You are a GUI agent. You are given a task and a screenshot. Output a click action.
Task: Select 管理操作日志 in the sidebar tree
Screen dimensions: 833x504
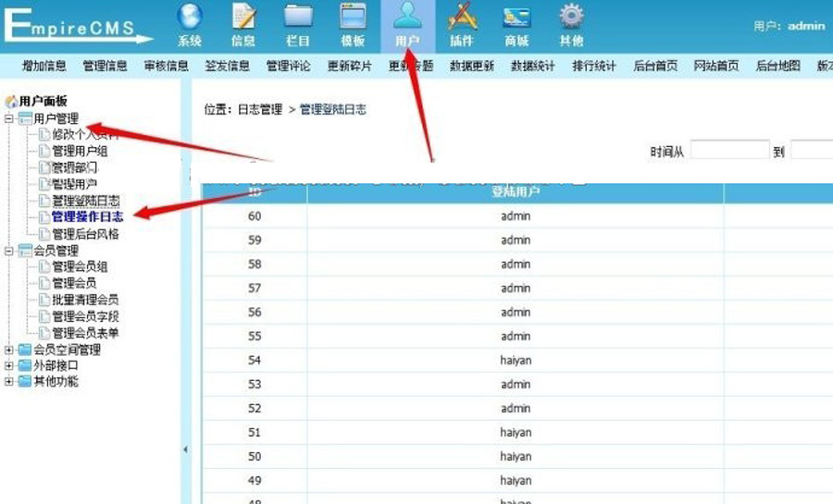click(x=87, y=217)
